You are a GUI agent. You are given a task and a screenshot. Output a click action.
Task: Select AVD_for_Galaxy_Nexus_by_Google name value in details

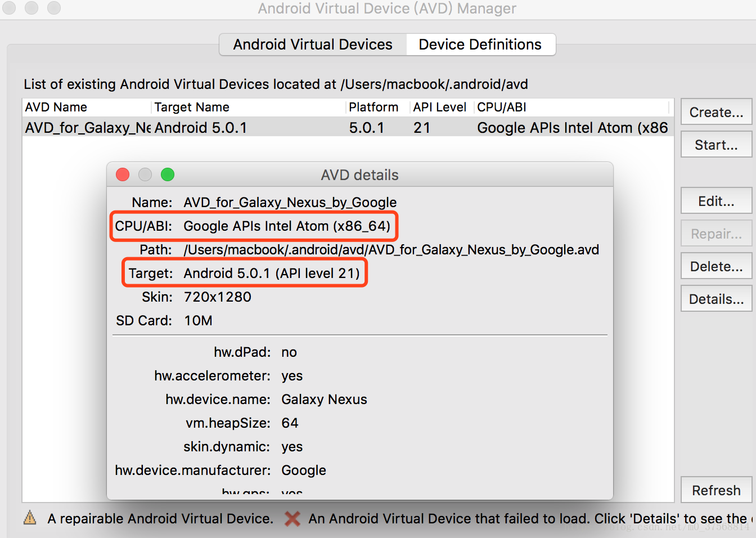pos(290,203)
